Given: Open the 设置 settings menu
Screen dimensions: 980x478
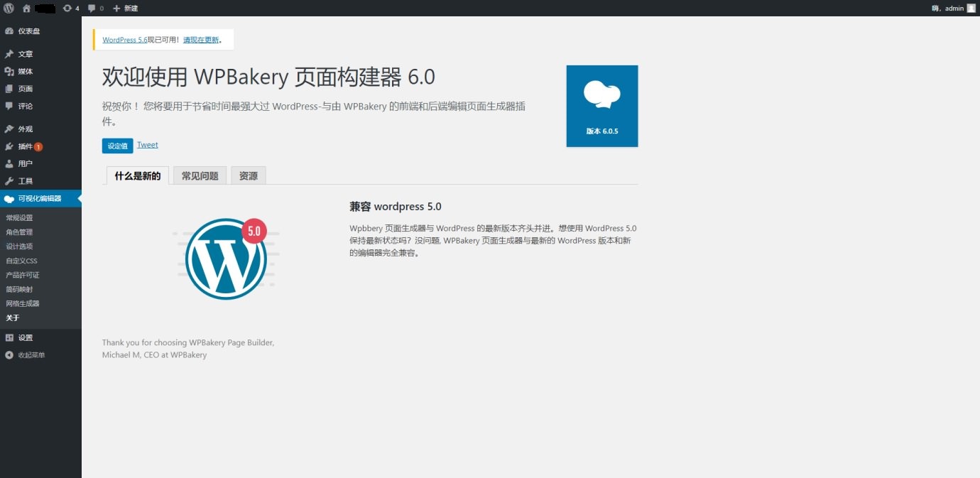Looking at the screenshot, I should pos(40,337).
